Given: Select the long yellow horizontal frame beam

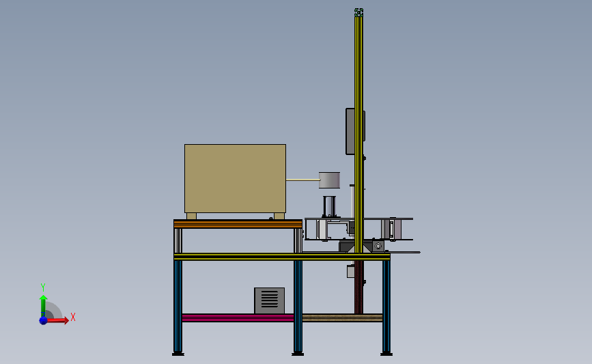Looking at the screenshot, I should [281, 257].
